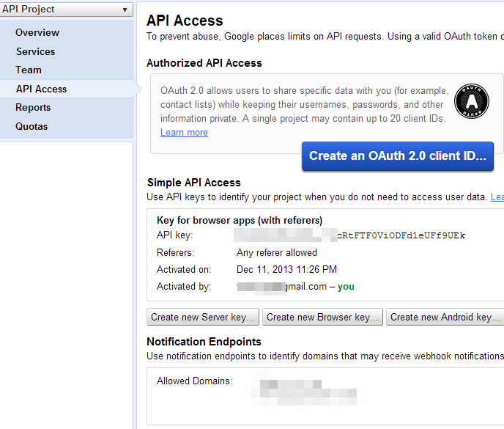Image resolution: width=504 pixels, height=429 pixels.
Task: Click 'Key for browser apps (with referers)' title
Action: click(x=240, y=220)
